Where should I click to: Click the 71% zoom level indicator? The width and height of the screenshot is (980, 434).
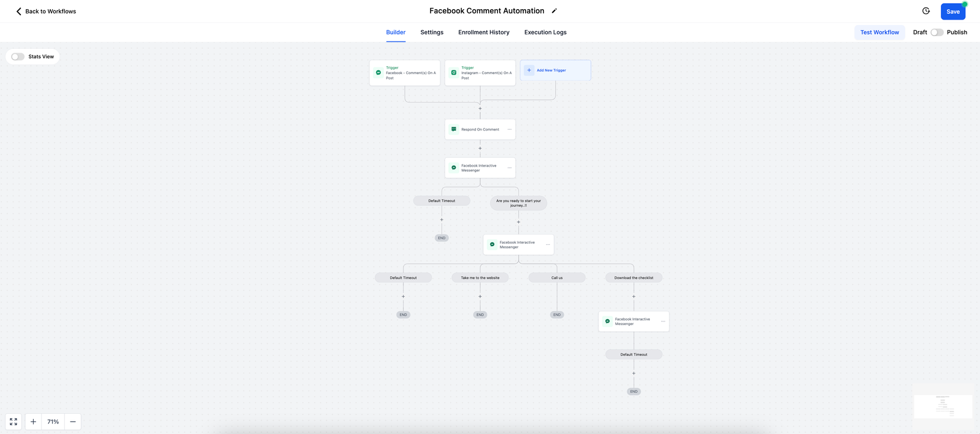pyautogui.click(x=53, y=422)
